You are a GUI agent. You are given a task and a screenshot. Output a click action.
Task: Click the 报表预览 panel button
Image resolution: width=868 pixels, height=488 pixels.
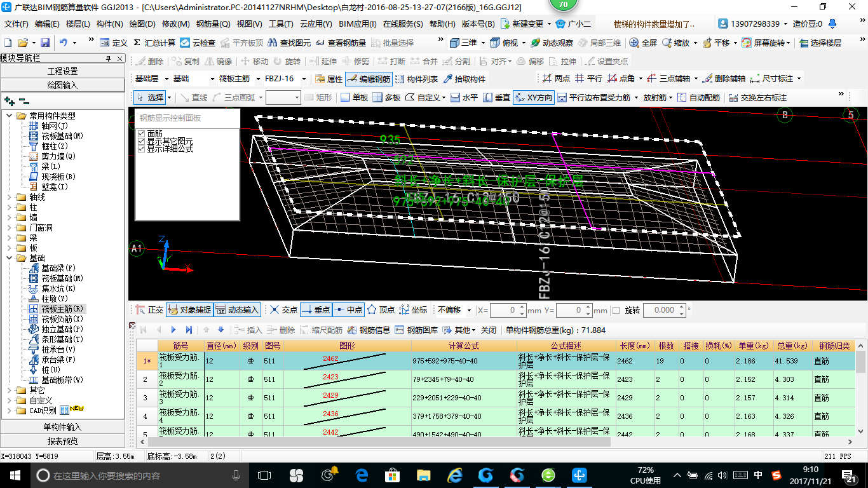[x=63, y=441]
